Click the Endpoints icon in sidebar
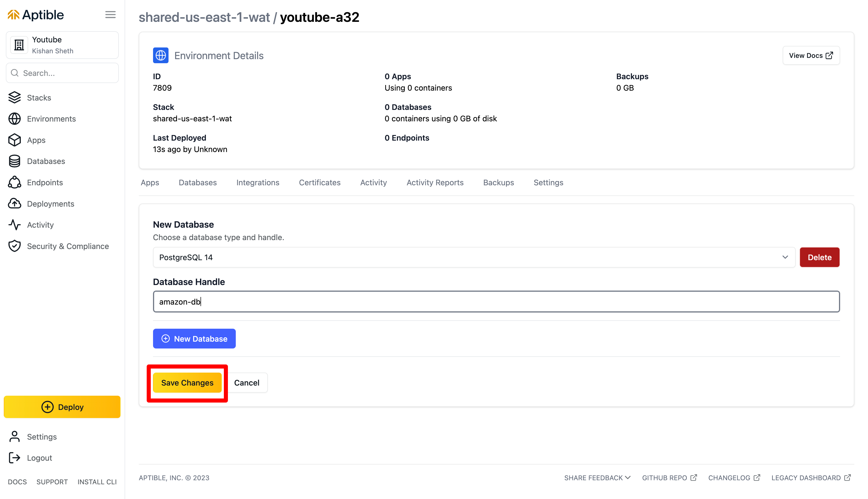Image resolution: width=868 pixels, height=499 pixels. [x=14, y=183]
